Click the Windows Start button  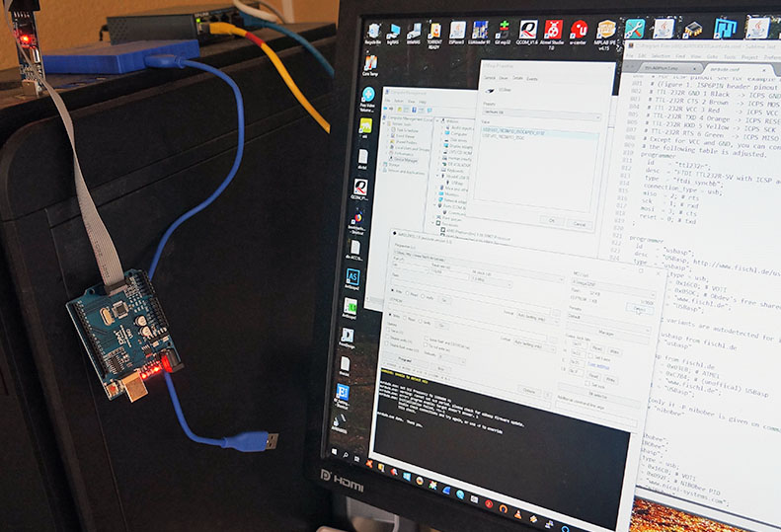coord(335,452)
